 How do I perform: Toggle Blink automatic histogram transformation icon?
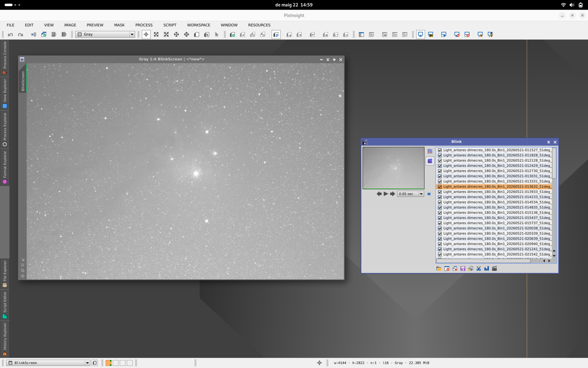(x=430, y=151)
